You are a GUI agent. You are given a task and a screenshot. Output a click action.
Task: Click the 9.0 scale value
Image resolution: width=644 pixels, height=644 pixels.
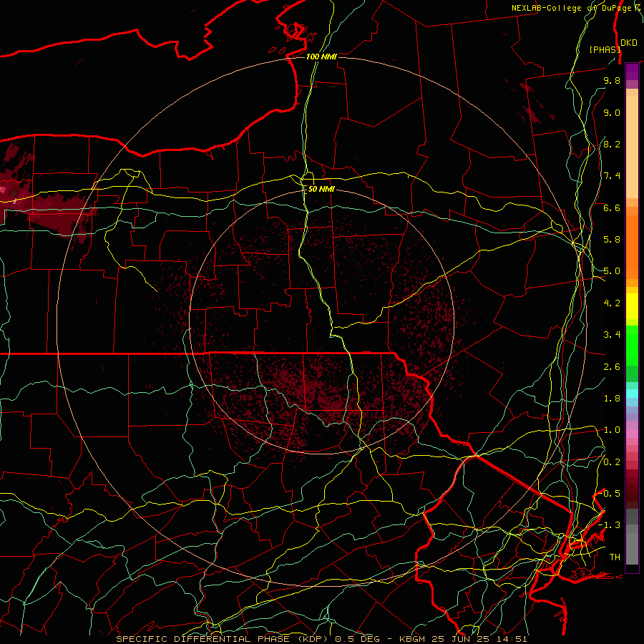[612, 112]
